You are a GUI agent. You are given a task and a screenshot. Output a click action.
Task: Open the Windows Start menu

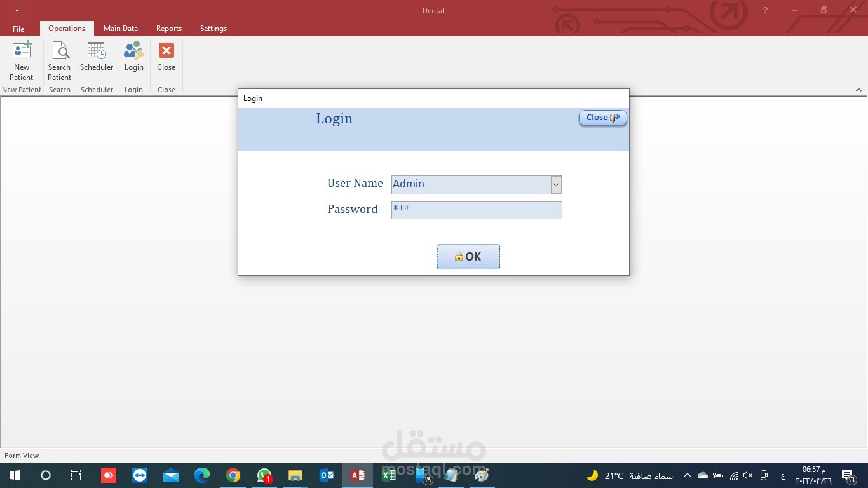[x=15, y=475]
